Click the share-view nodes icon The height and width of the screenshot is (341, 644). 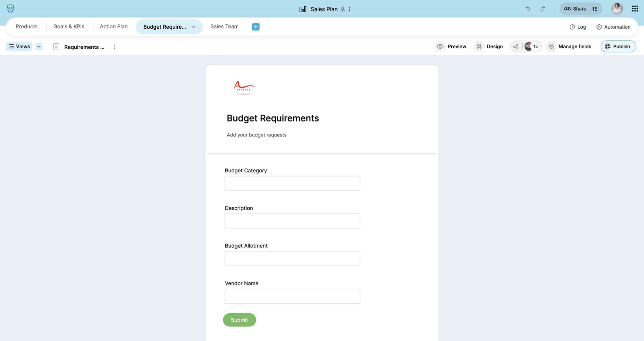click(x=516, y=46)
